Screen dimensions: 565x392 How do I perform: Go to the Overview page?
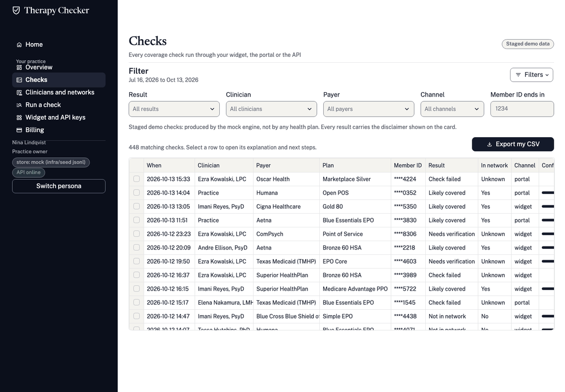pos(59,67)
